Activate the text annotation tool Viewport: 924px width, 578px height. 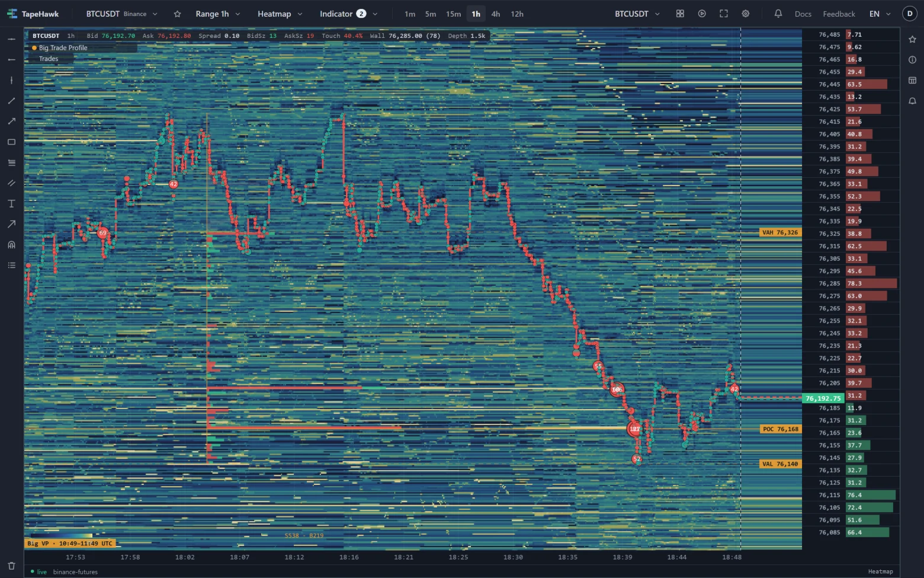click(x=11, y=203)
